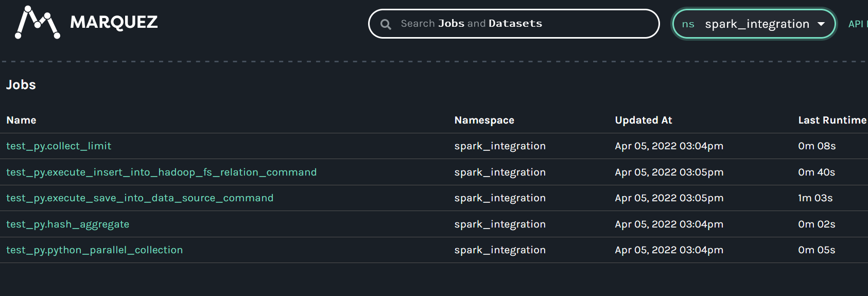Click updated date of collect_limit row
This screenshot has height=296, width=868.
coord(669,146)
